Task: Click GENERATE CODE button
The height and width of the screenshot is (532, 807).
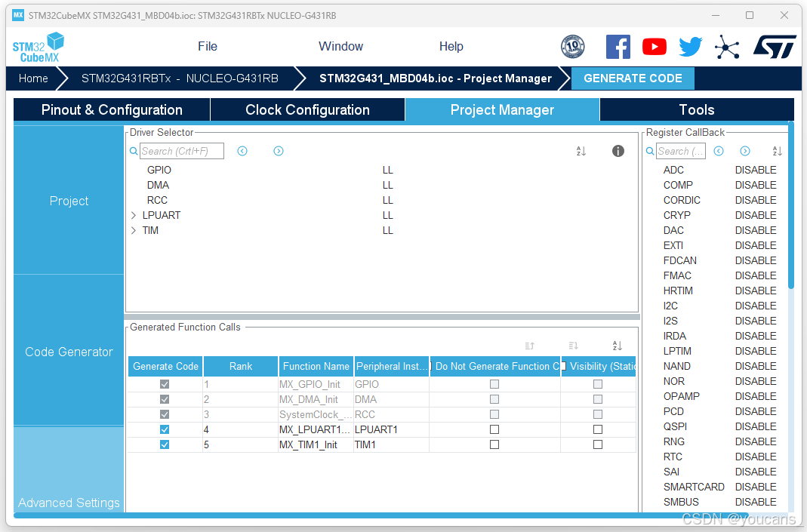Action: (x=633, y=78)
